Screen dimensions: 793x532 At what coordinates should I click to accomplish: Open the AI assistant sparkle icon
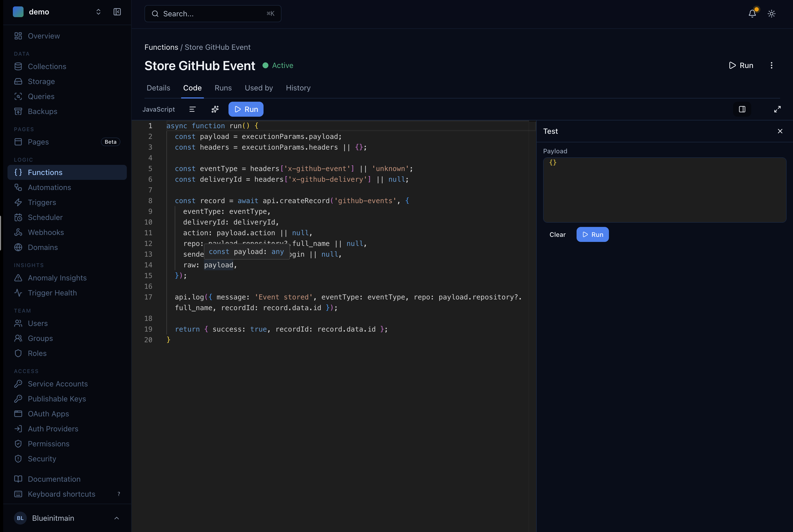point(215,109)
